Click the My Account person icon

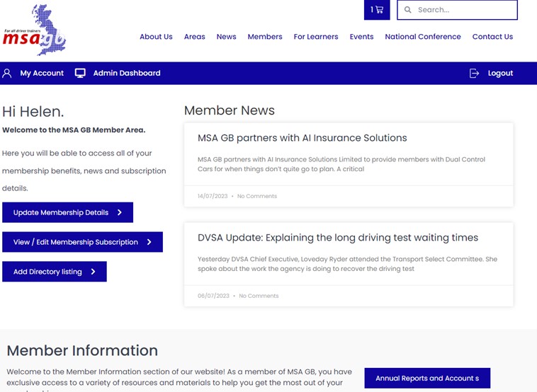click(7, 73)
